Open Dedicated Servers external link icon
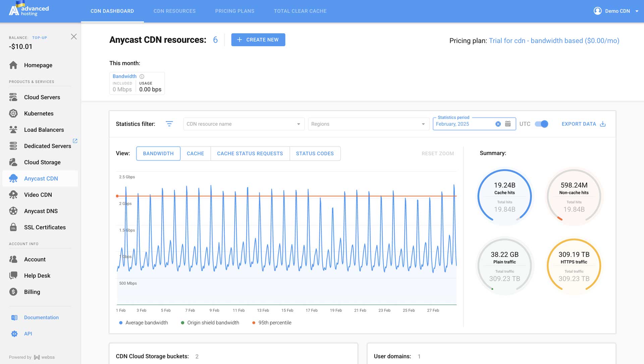 [x=75, y=141]
